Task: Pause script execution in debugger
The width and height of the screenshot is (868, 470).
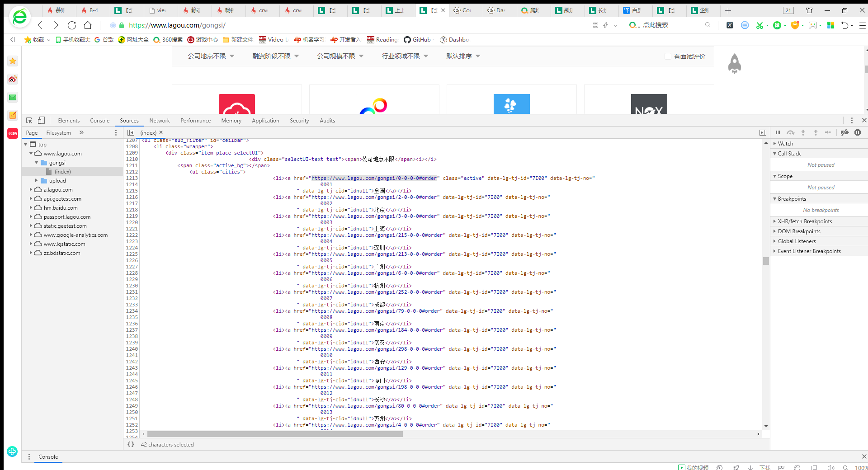Action: pyautogui.click(x=778, y=132)
